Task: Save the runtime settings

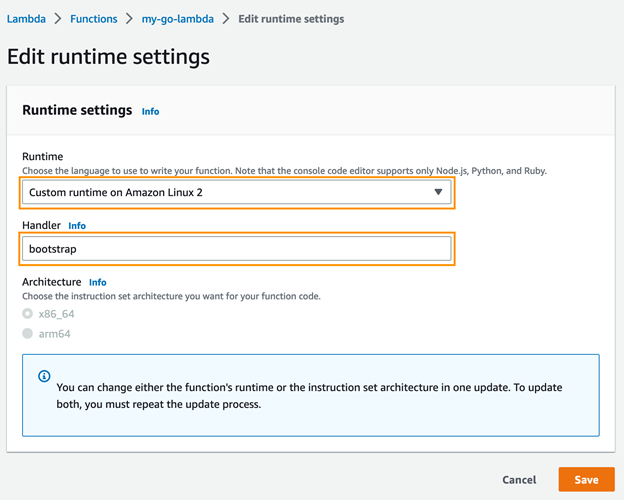Action: (x=586, y=480)
